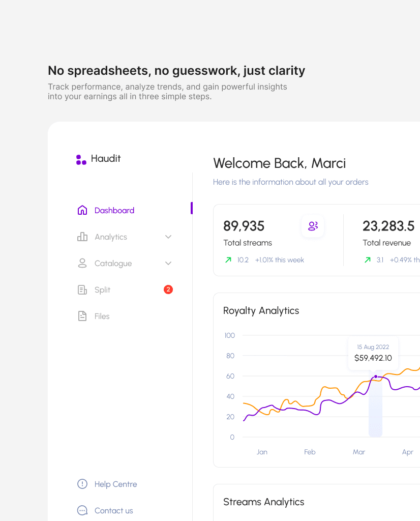Image resolution: width=420 pixels, height=521 pixels.
Task: Open Files via its page icon
Action: (x=82, y=316)
